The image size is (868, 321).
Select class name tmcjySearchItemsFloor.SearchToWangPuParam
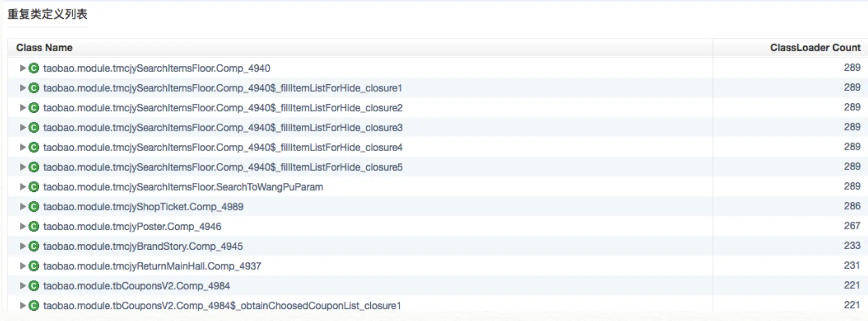click(x=183, y=187)
